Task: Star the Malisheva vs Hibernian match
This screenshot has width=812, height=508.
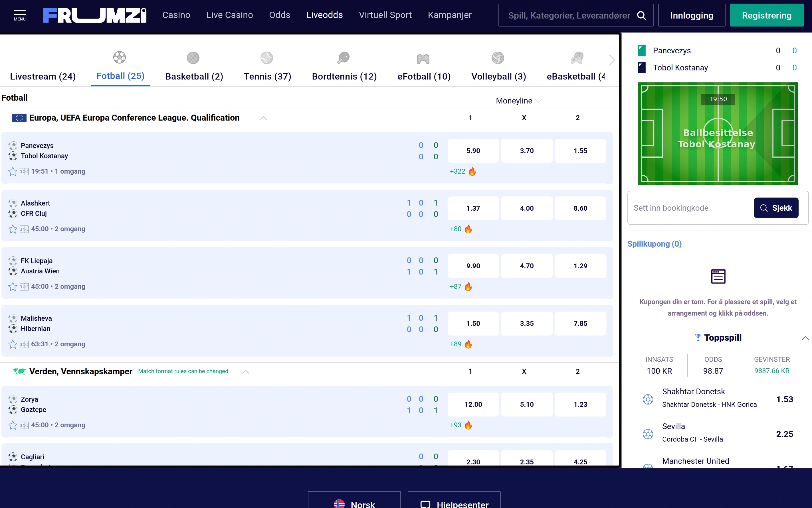Action: coord(13,344)
